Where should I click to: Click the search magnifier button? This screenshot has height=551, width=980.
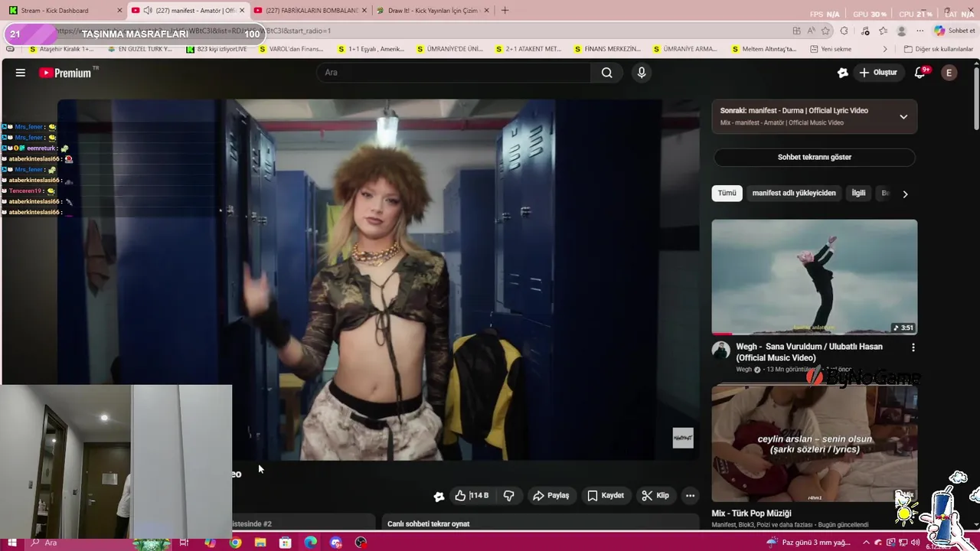[606, 73]
